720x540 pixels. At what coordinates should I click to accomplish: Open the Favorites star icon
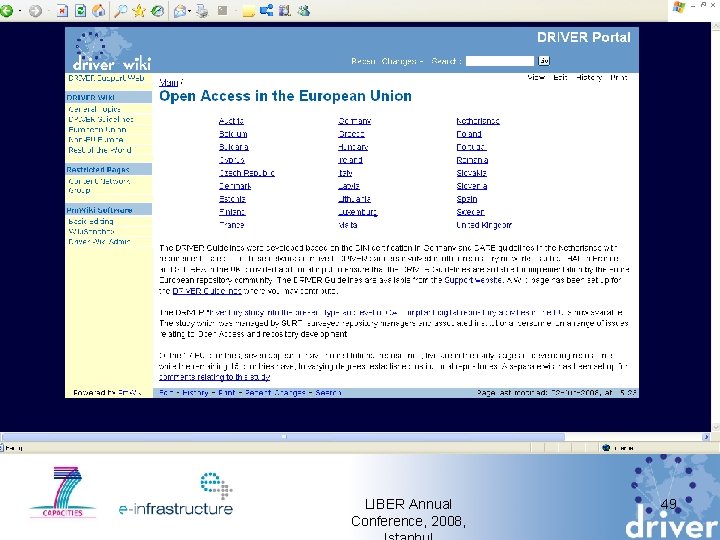[x=139, y=11]
